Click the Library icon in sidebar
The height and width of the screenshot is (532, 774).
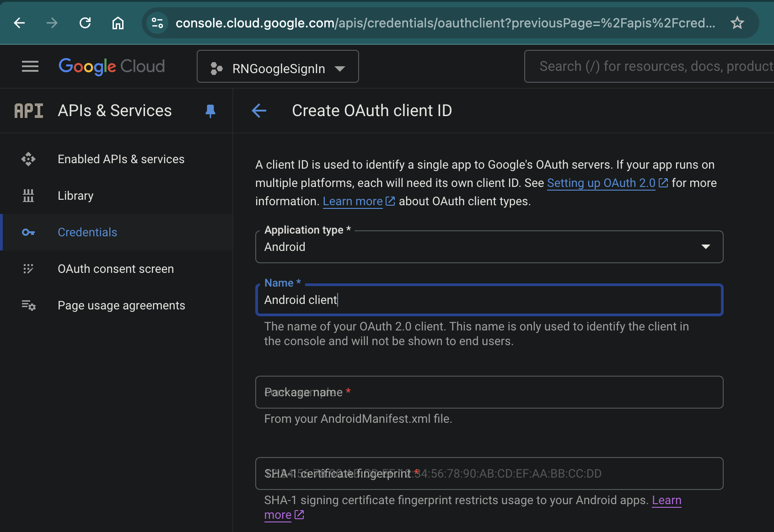[28, 196]
